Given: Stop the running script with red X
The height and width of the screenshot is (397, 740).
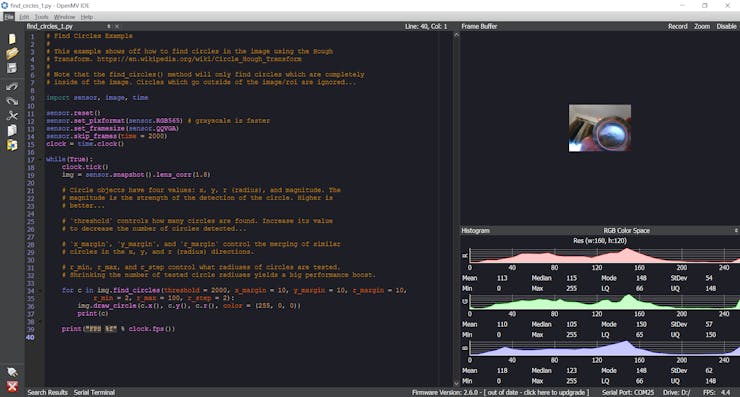Looking at the screenshot, I should pos(12,387).
